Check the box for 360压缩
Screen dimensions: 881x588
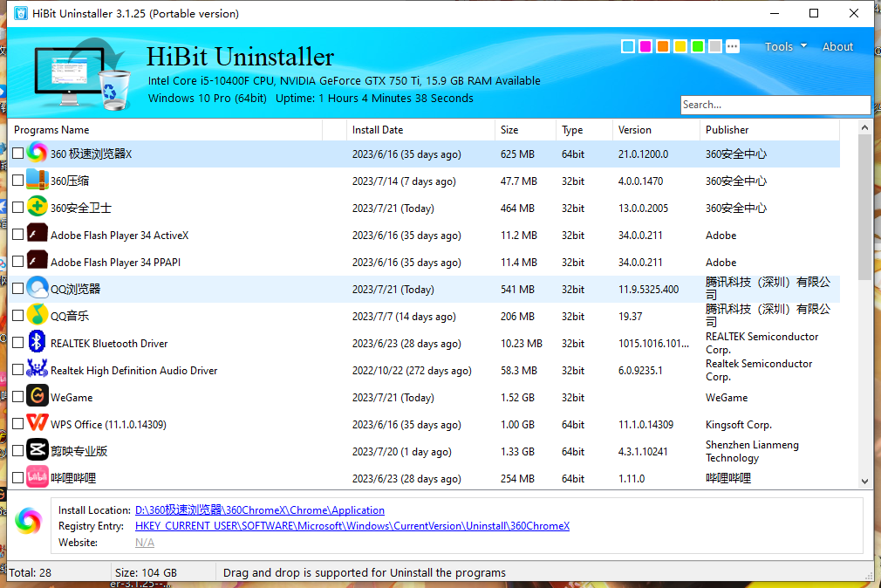pos(18,181)
